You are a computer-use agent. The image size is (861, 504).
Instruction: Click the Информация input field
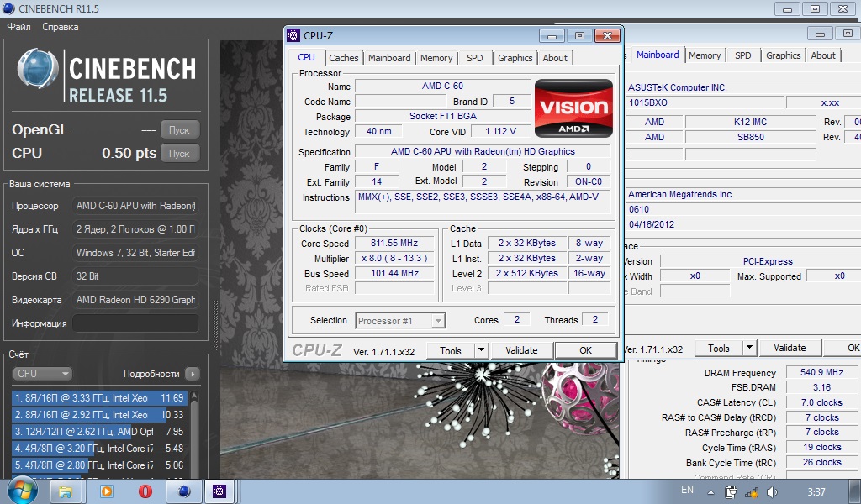(x=135, y=323)
